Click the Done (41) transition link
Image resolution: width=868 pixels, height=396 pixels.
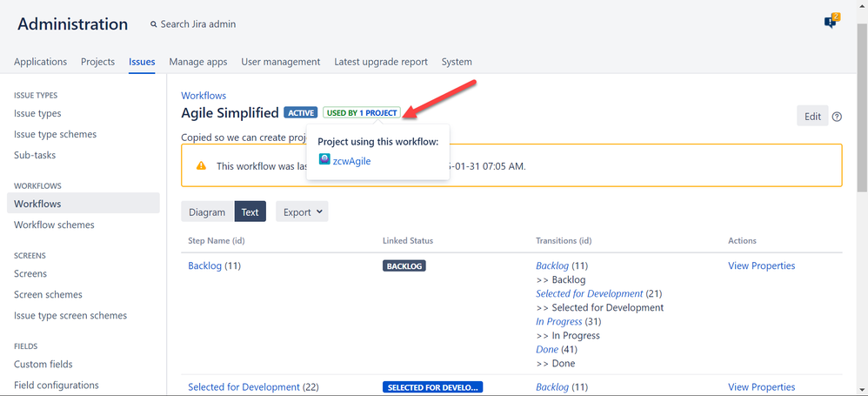(x=547, y=350)
